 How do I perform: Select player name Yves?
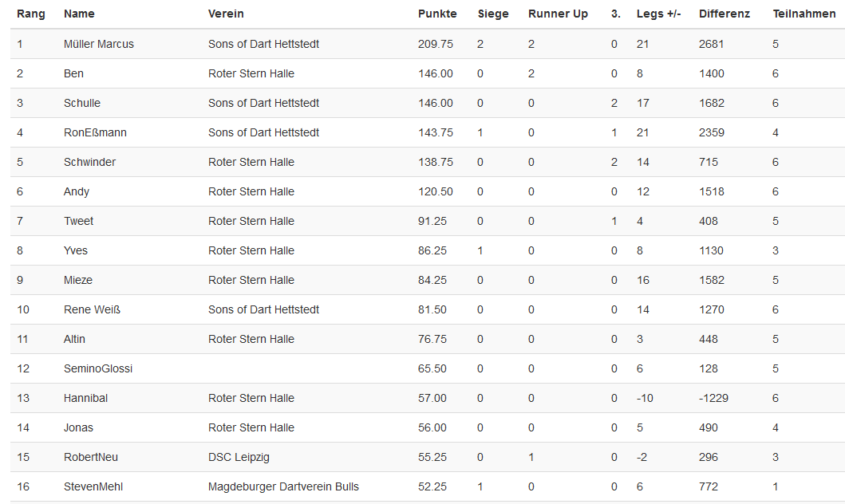76,251
